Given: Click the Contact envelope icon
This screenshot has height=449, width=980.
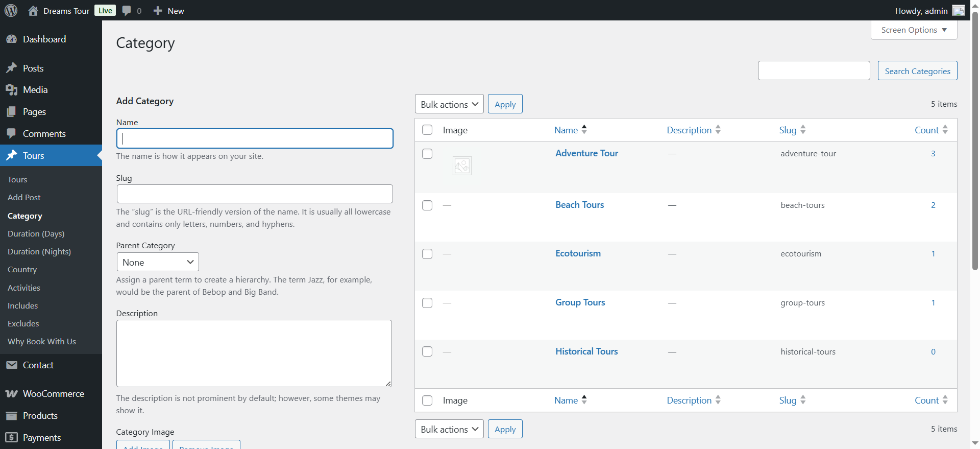Looking at the screenshot, I should coord(11,365).
